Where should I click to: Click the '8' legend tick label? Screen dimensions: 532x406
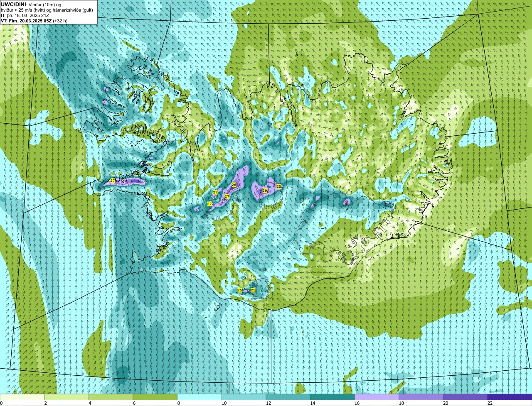[178, 403]
